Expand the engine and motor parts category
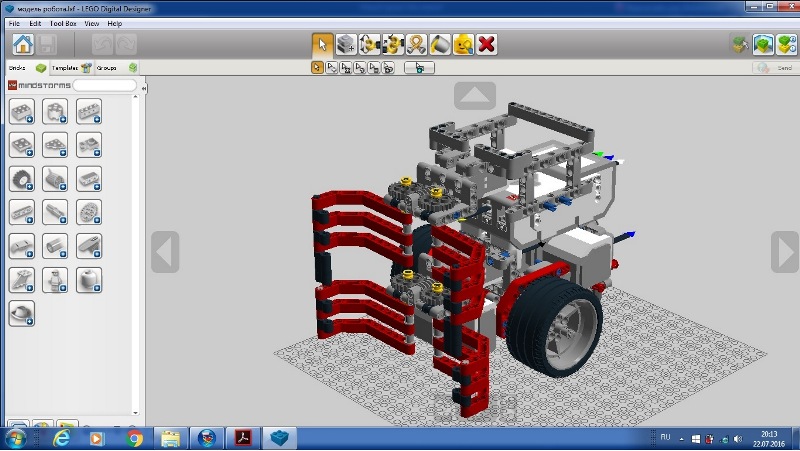800x451 pixels. pyautogui.click(x=55, y=179)
